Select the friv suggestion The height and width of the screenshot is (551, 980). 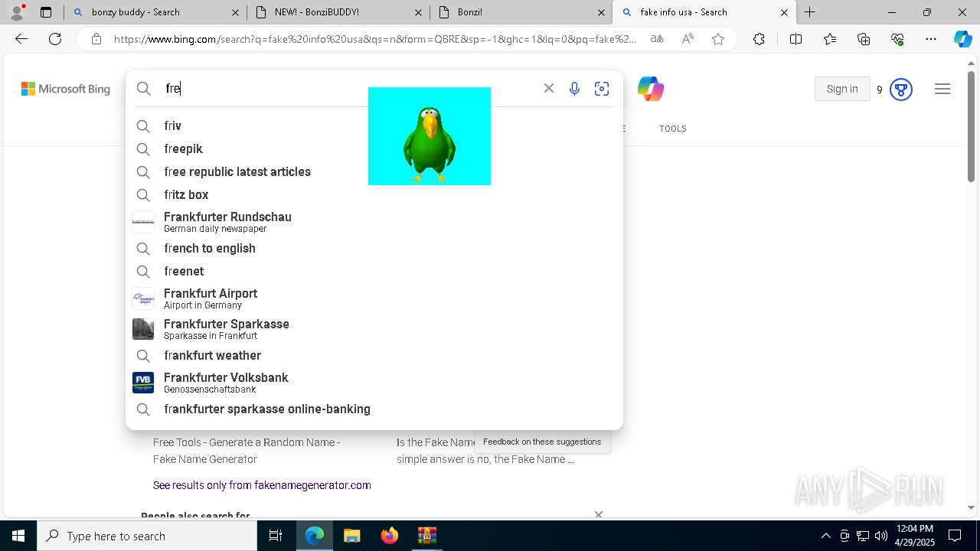(x=374, y=126)
